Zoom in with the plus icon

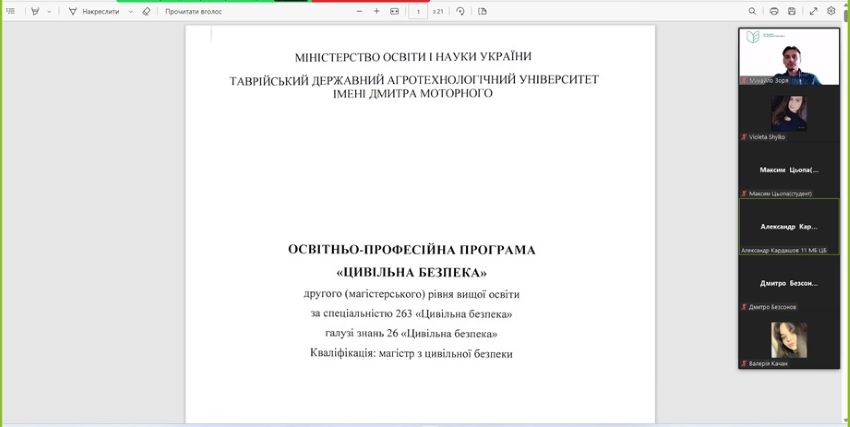[x=376, y=11]
